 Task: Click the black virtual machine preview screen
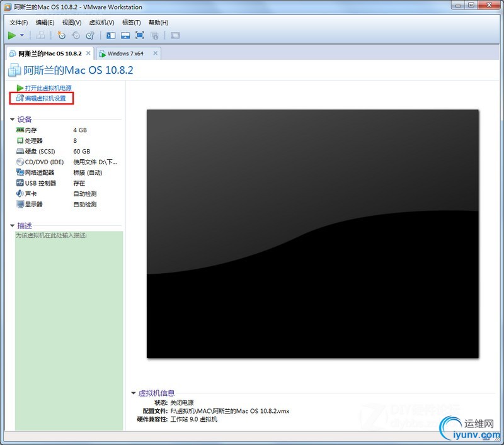(x=312, y=234)
